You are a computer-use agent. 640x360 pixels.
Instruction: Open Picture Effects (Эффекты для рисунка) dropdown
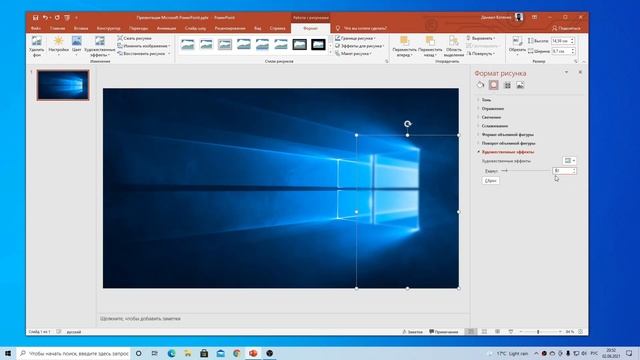(x=359, y=46)
